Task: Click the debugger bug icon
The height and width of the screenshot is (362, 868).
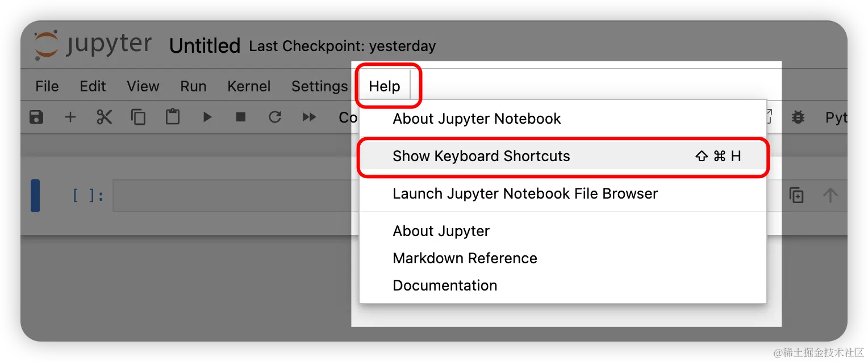Action: [798, 117]
